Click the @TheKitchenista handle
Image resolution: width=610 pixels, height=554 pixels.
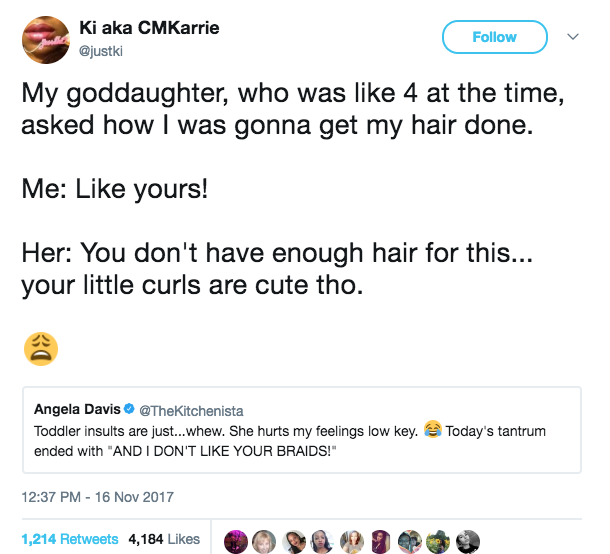[x=190, y=410]
